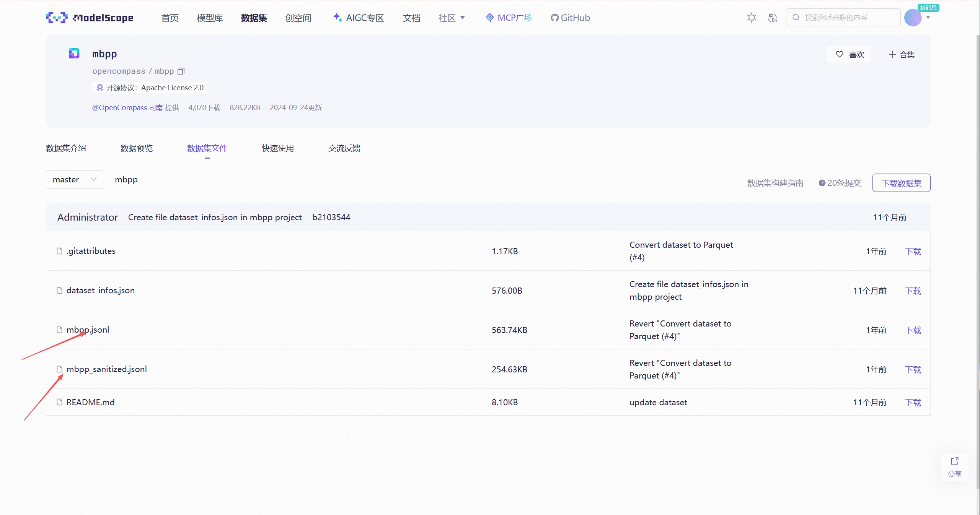
Task: Click the license badge icon
Action: click(x=99, y=88)
